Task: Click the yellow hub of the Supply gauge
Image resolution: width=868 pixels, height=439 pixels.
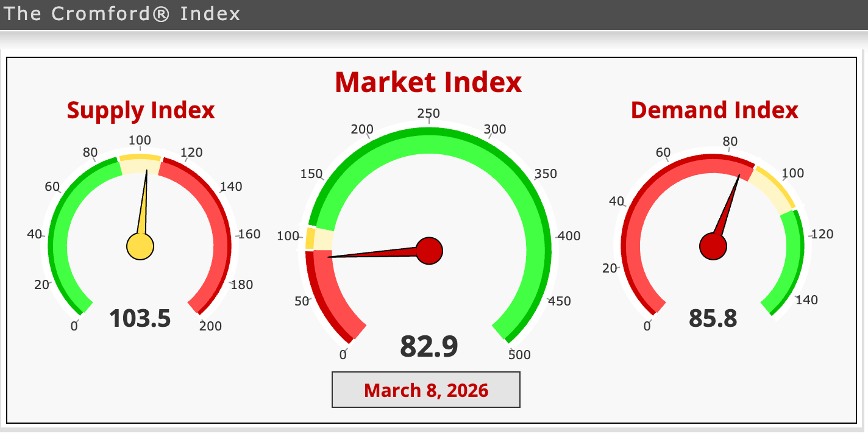Action: pos(140,246)
